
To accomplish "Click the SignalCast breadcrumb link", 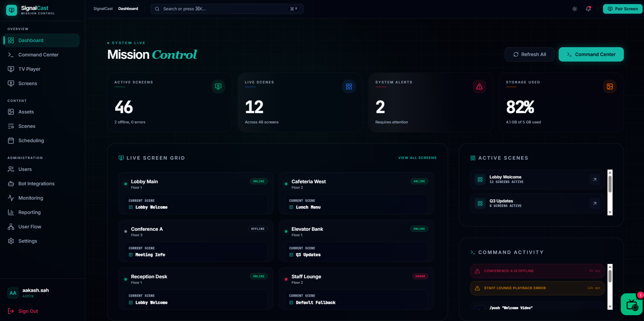I will click(103, 9).
